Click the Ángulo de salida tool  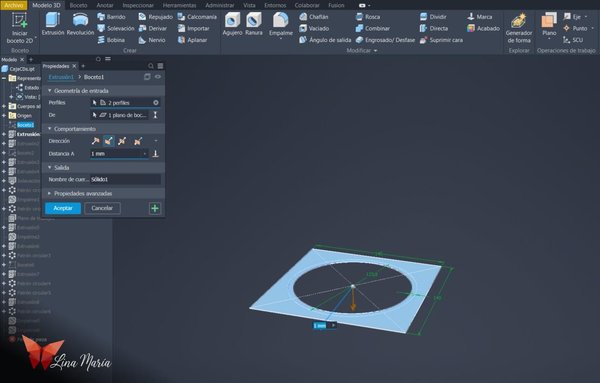point(325,40)
